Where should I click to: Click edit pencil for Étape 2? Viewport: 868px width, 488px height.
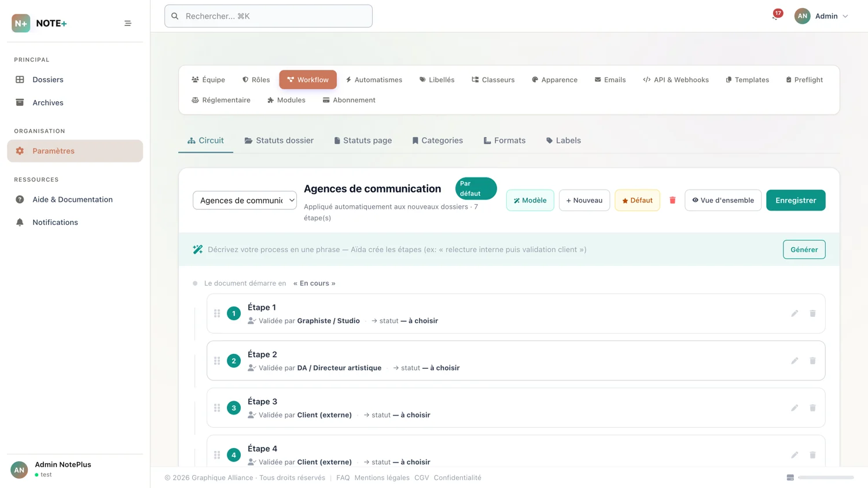(x=795, y=361)
